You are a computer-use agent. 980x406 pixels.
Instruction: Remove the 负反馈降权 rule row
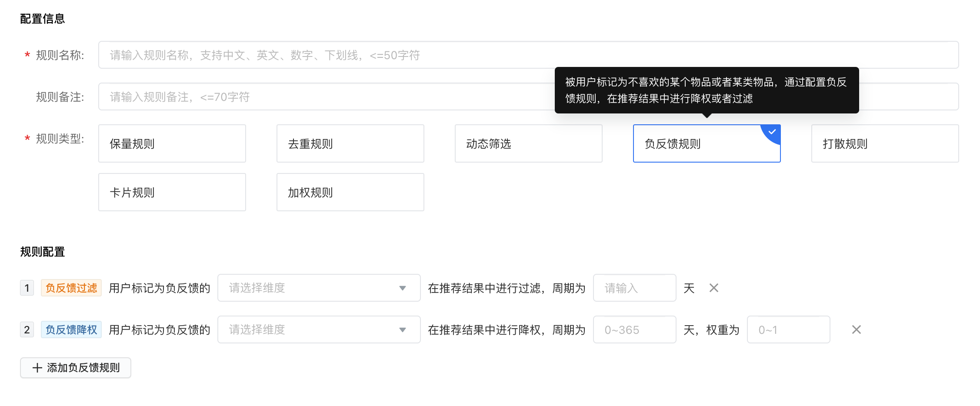pyautogui.click(x=856, y=329)
